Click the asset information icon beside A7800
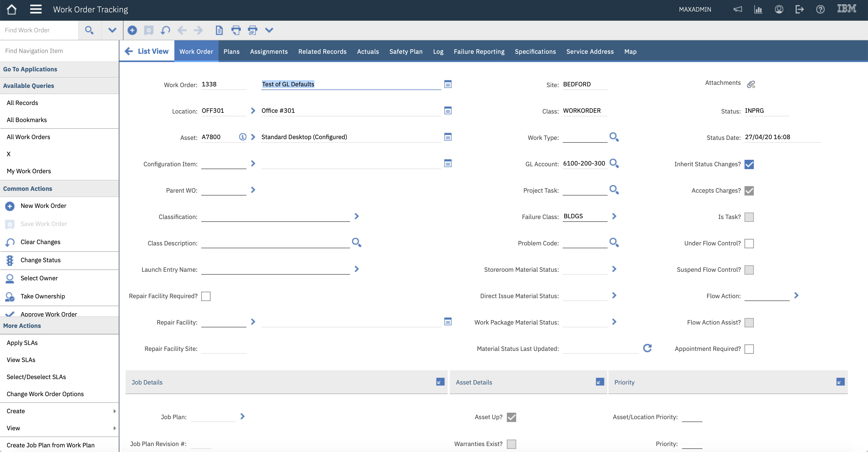Viewport: 868px width, 452px height. tap(243, 137)
